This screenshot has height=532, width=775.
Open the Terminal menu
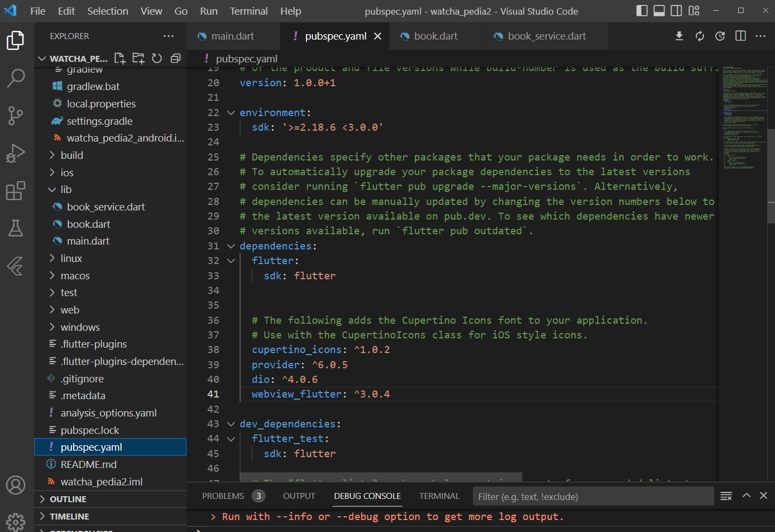coord(249,11)
